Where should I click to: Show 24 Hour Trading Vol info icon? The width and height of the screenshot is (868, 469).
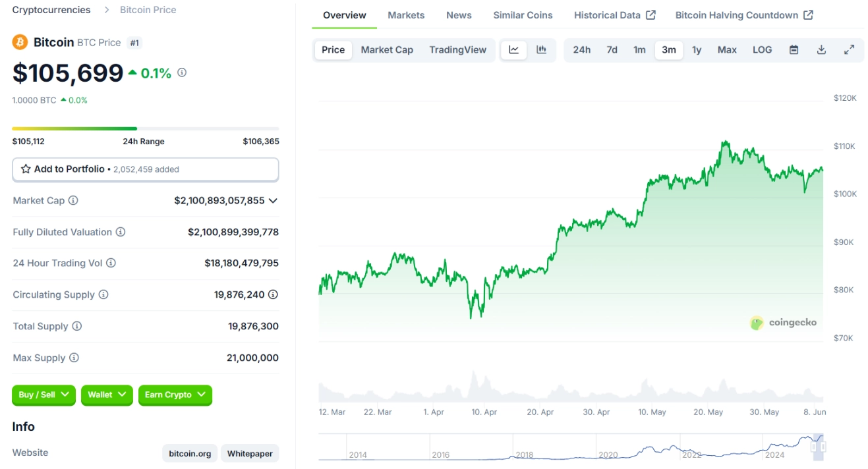point(111,263)
